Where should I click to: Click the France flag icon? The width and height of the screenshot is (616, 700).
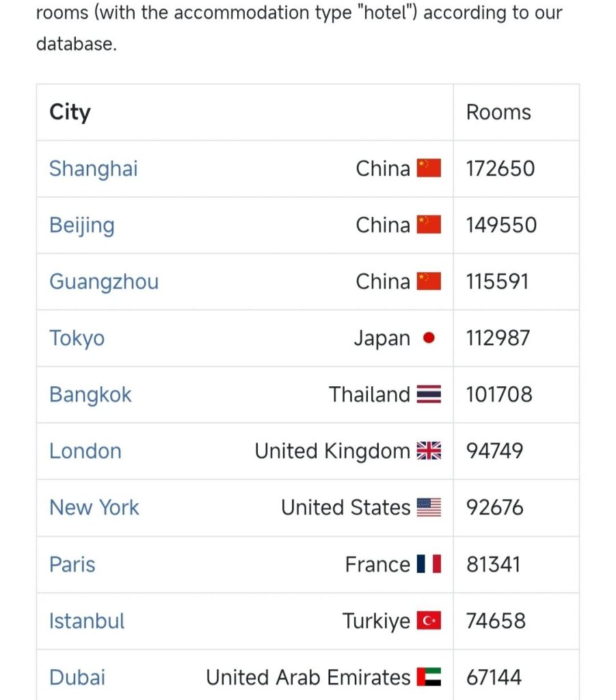click(x=429, y=564)
